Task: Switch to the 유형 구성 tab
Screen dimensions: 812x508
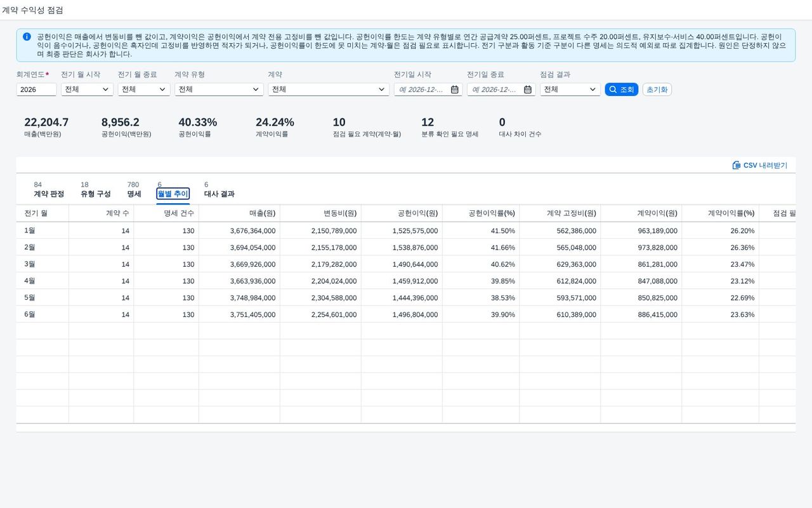Action: 96,189
